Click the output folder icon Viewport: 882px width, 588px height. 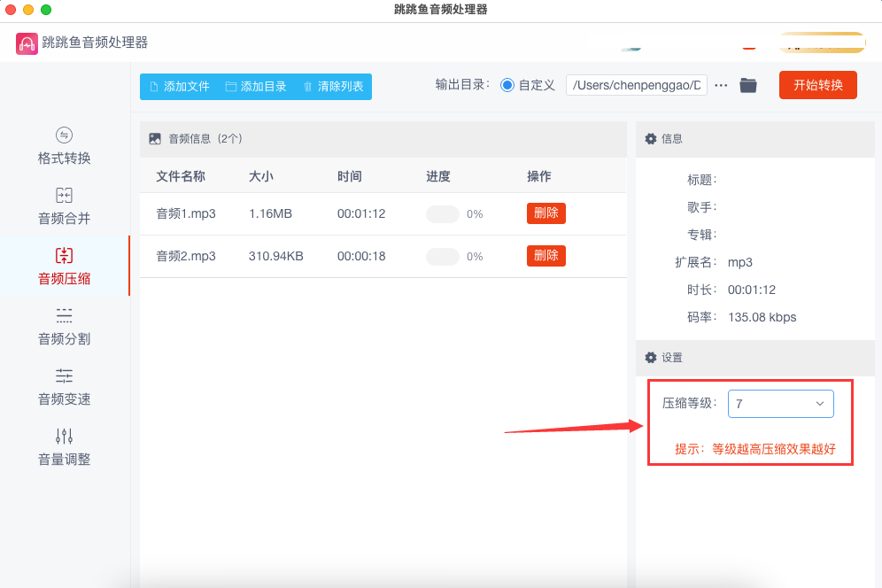tap(747, 86)
